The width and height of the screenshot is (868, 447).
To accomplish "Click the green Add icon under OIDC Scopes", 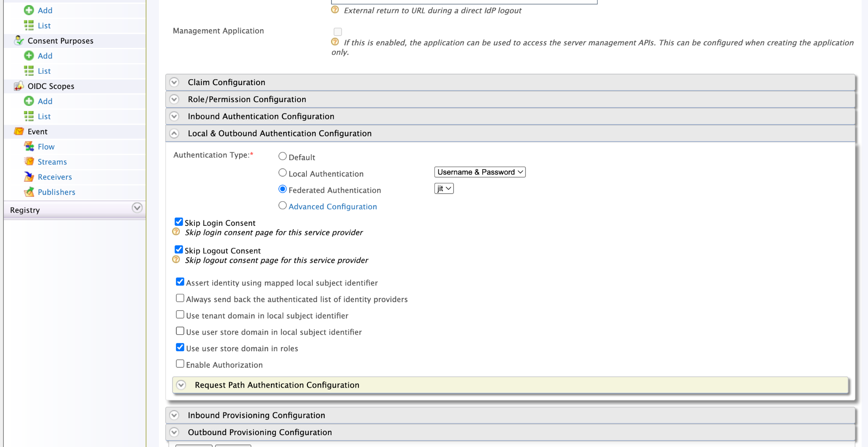I will [29, 101].
